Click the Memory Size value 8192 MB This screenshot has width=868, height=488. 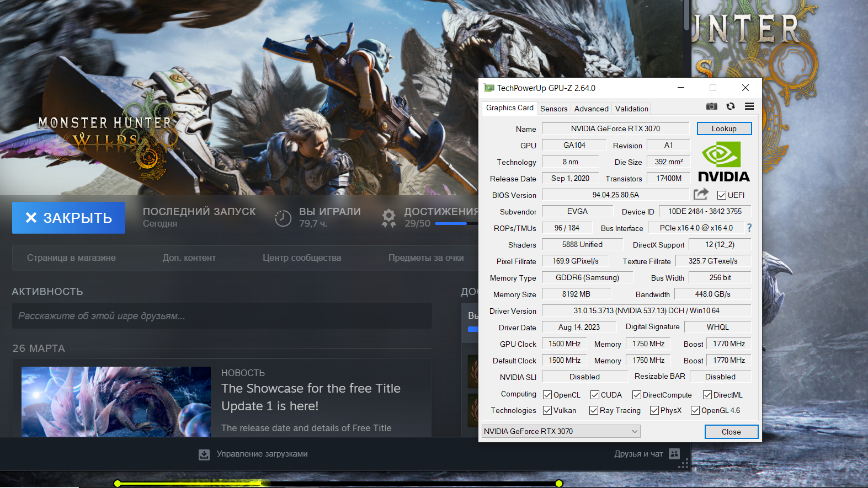576,294
